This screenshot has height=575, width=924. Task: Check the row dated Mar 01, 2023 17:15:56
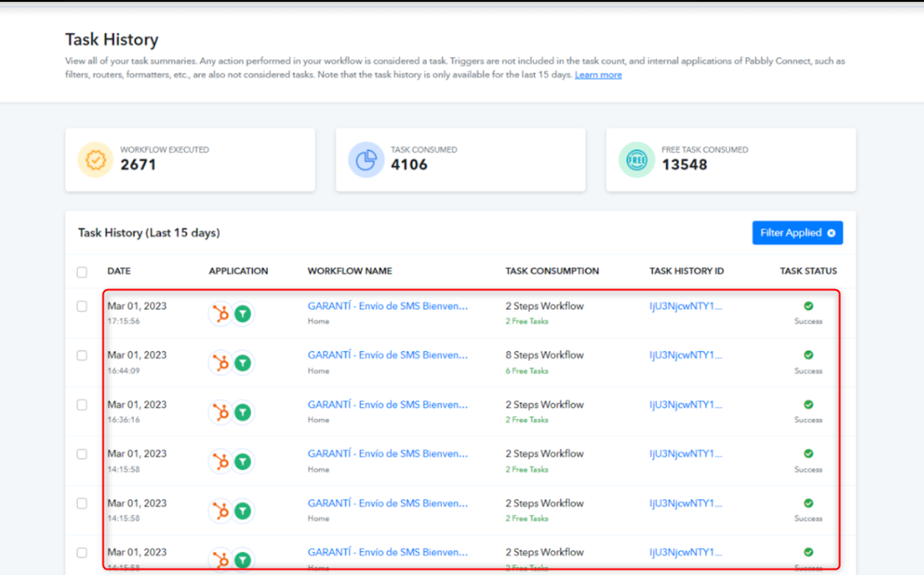tap(82, 306)
